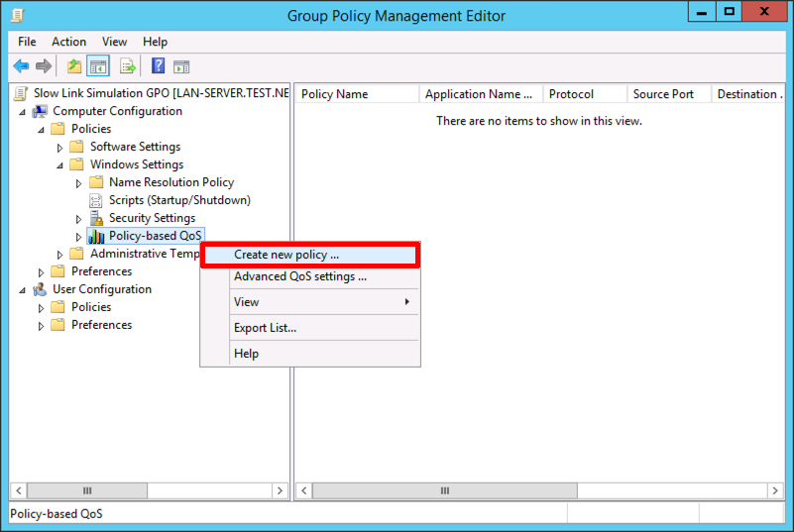Image resolution: width=794 pixels, height=532 pixels.
Task: Expand the Name Resolution Policy node
Action: pyautogui.click(x=78, y=183)
